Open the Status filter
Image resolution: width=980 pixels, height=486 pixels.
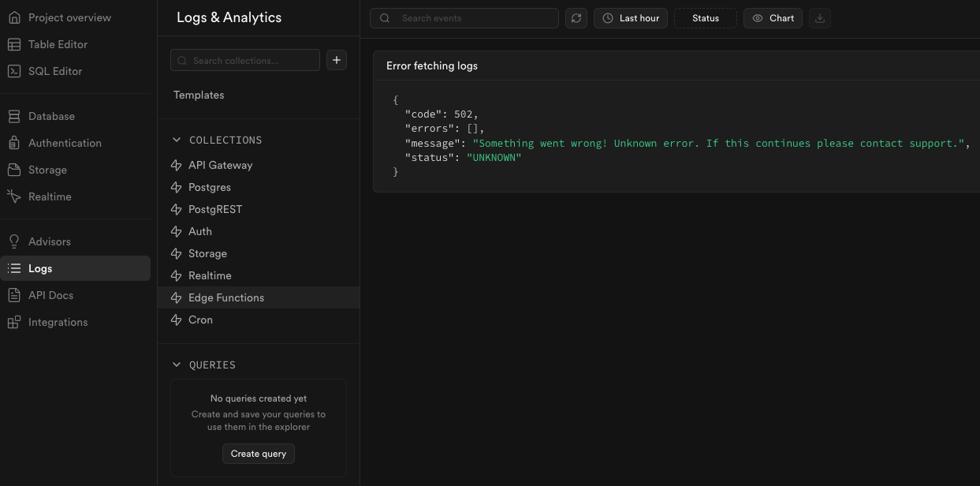[x=706, y=18]
